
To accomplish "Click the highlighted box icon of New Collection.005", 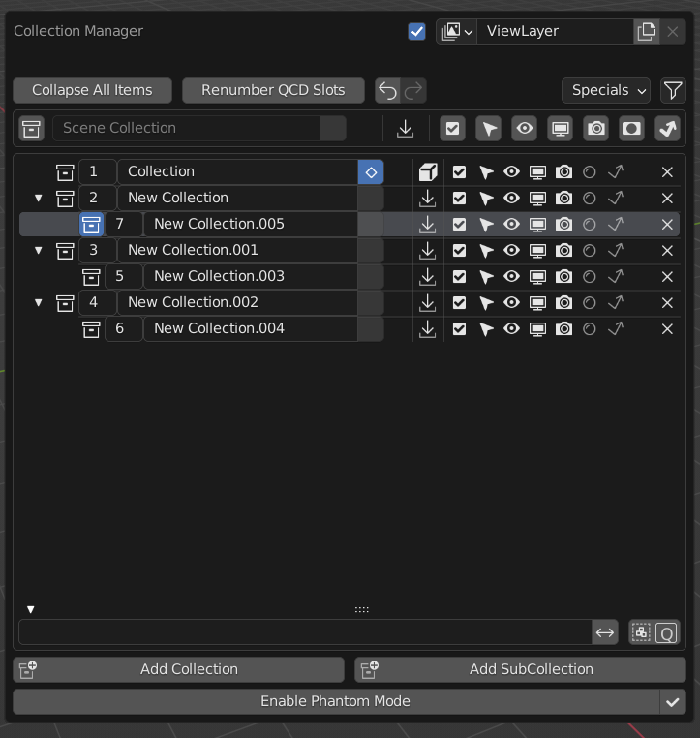I will [91, 224].
